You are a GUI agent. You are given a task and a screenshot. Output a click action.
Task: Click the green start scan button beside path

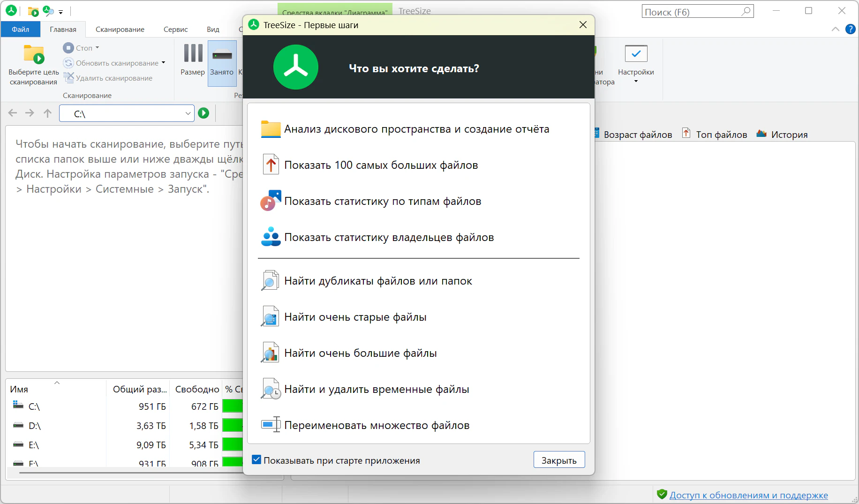tap(203, 113)
